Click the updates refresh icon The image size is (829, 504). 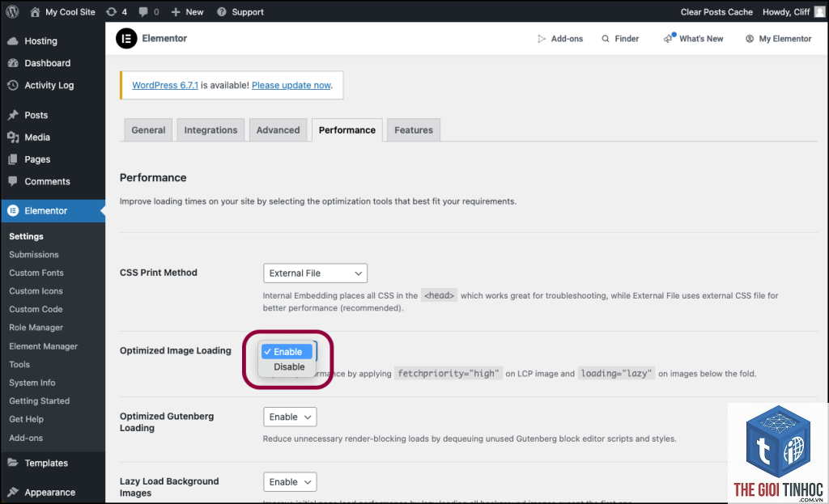[x=111, y=11]
